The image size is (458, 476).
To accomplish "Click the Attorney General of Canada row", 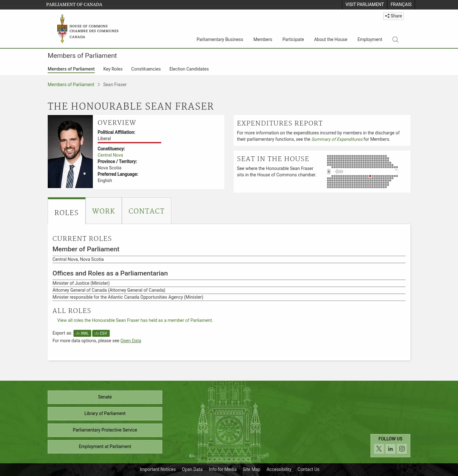I will (229, 290).
